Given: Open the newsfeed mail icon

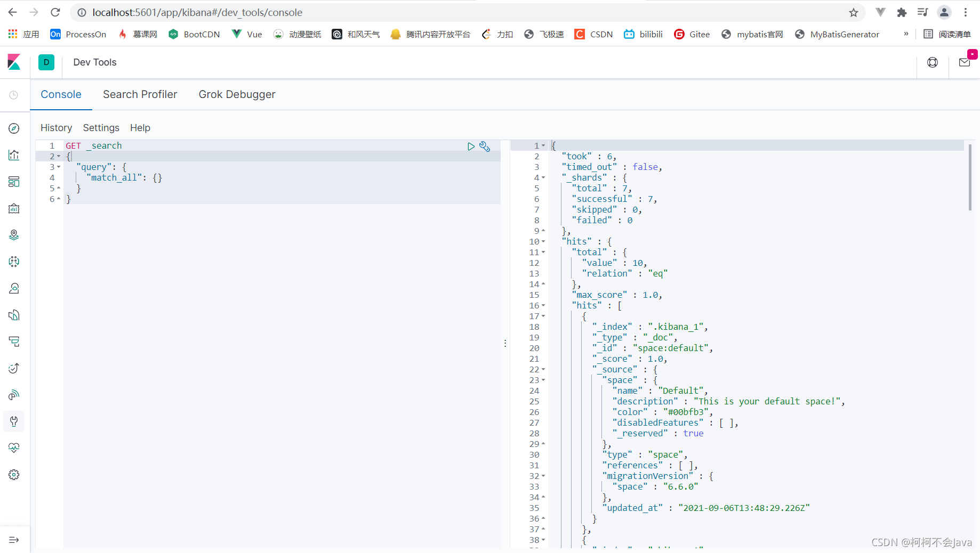Looking at the screenshot, I should pyautogui.click(x=965, y=62).
